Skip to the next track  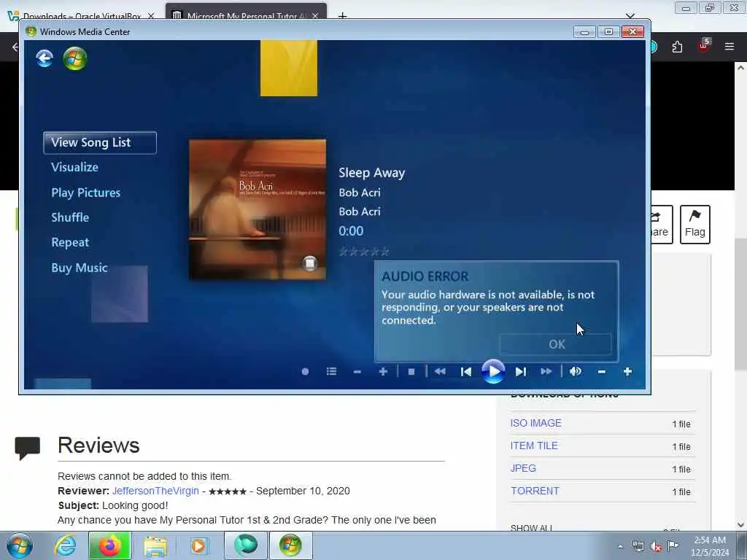(520, 371)
